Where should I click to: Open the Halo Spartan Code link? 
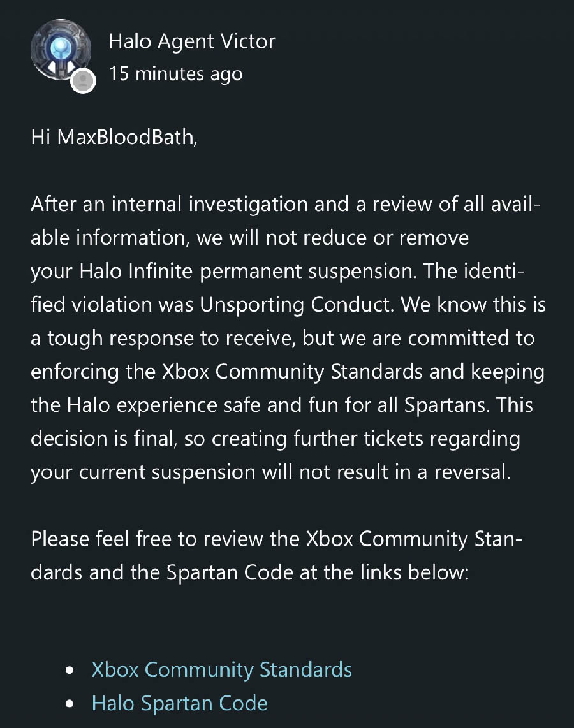pyautogui.click(x=179, y=703)
